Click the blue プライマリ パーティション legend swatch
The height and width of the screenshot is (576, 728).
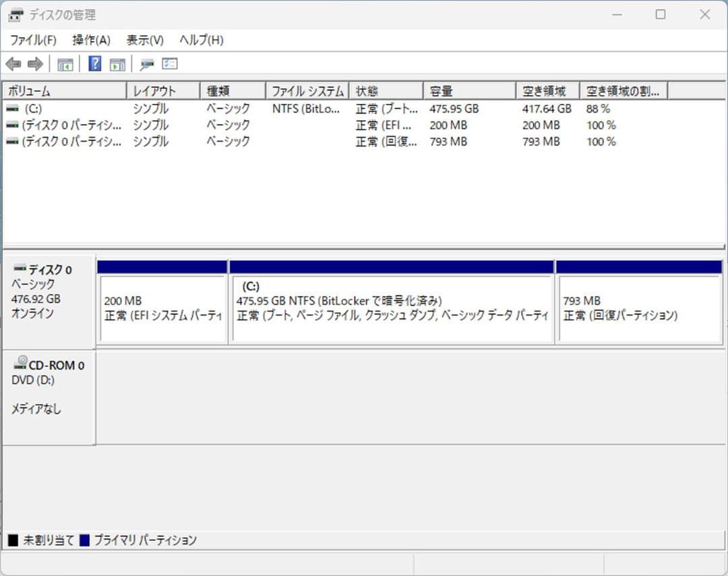[84, 540]
